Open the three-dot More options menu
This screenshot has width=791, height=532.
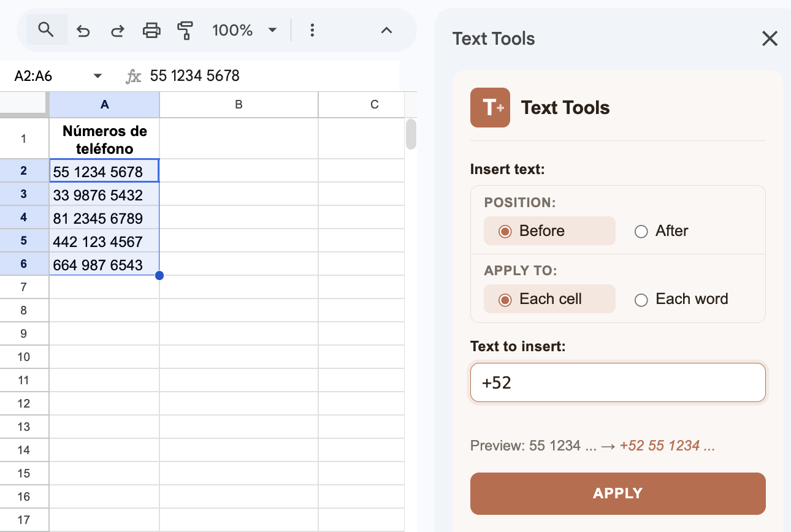[313, 29]
